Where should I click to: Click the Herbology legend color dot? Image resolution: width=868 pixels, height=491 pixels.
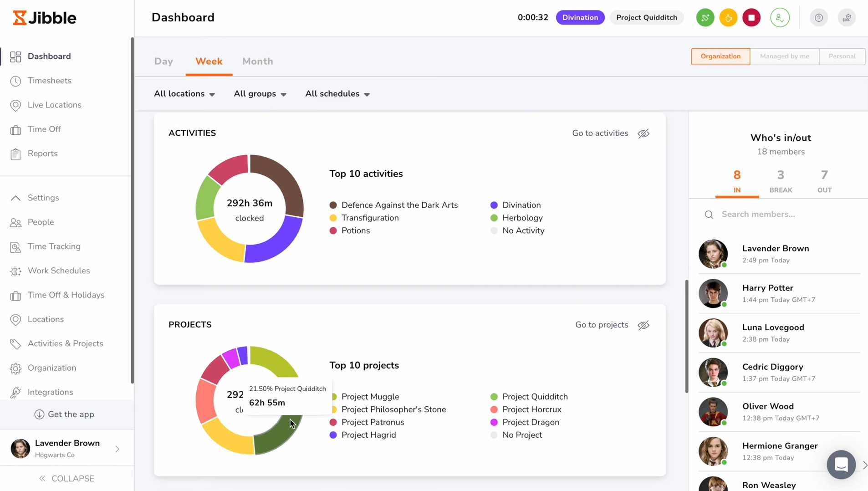click(x=494, y=218)
